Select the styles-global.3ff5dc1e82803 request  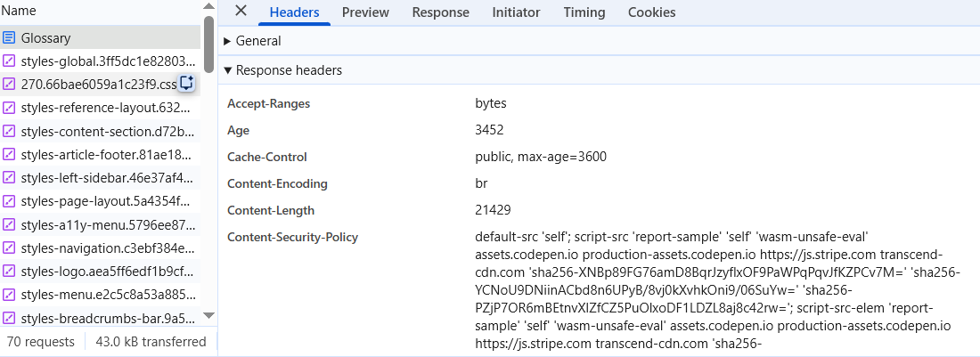(100, 61)
